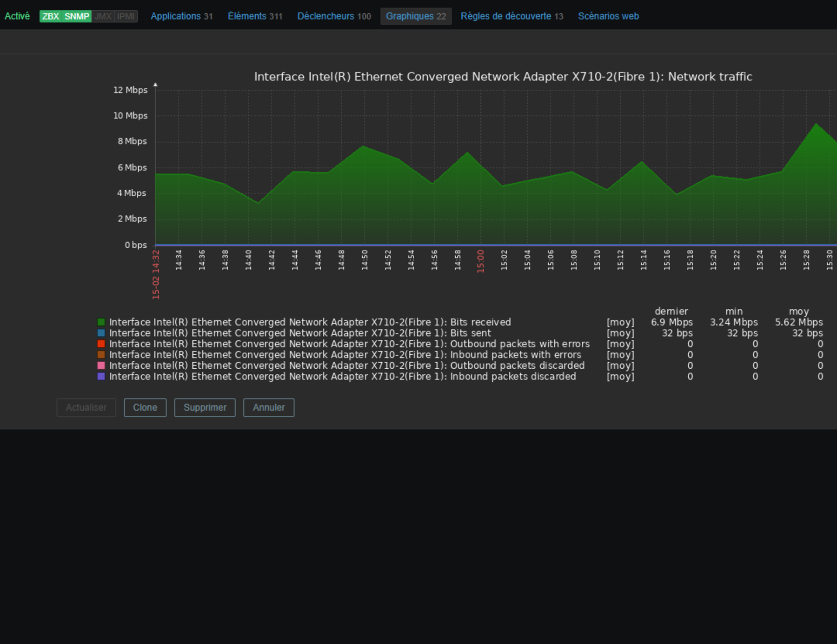Click the graph title Network traffic
Image resolution: width=837 pixels, height=644 pixels.
503,77
